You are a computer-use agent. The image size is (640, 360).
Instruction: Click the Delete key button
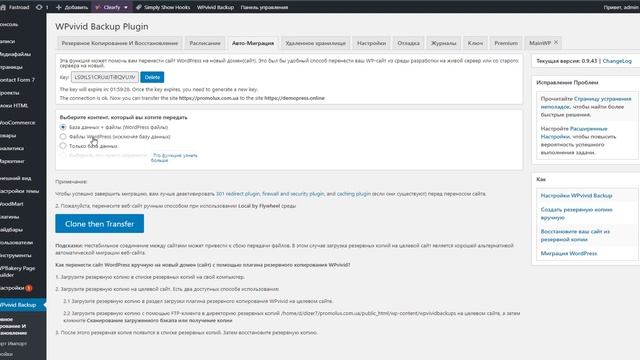[x=152, y=77]
